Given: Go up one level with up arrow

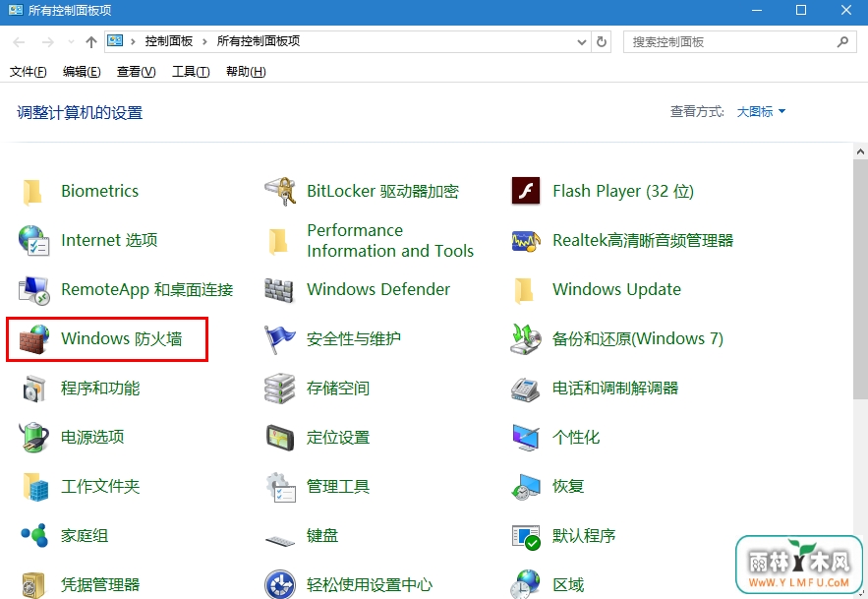Looking at the screenshot, I should click(91, 42).
